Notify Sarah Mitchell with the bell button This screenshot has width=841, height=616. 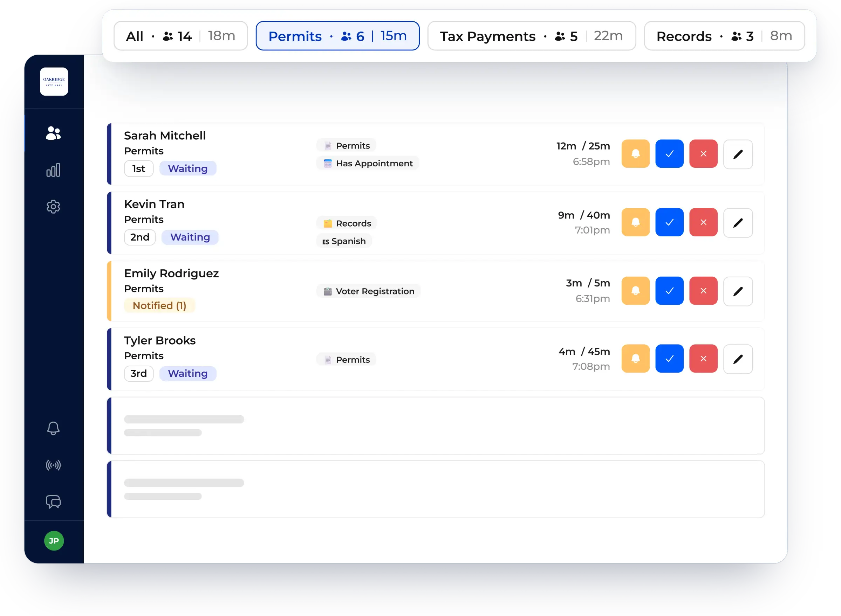click(636, 154)
